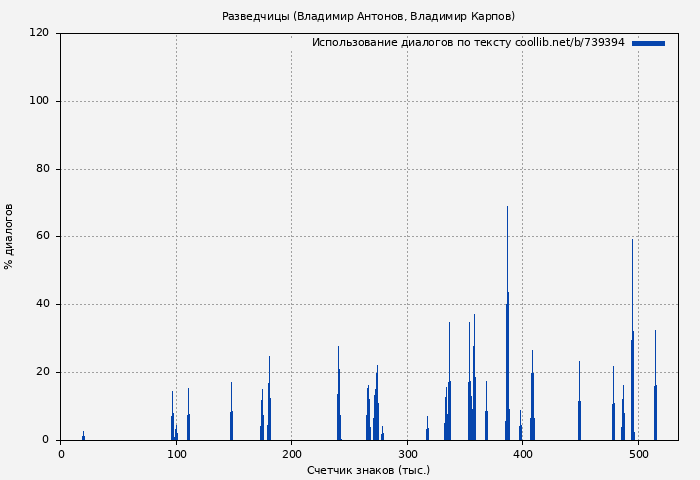Click the chart title 'Разведчицы'
Image resolution: width=700 pixels, height=480 pixels.
(368, 16)
